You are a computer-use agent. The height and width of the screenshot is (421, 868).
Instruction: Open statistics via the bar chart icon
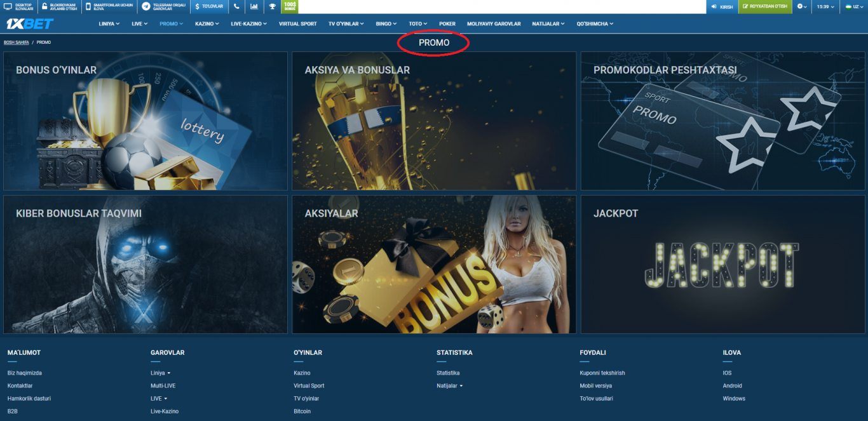254,7
